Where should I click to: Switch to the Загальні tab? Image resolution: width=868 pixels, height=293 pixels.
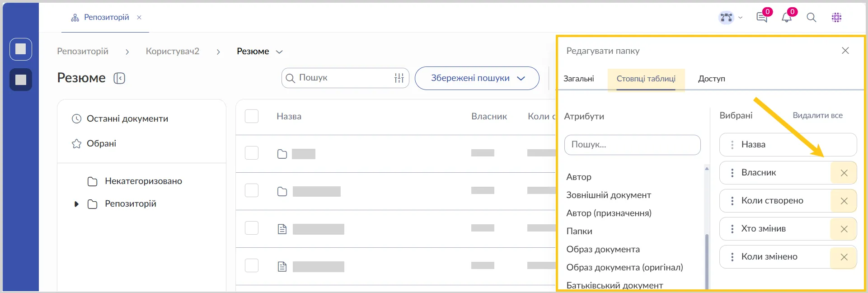578,79
